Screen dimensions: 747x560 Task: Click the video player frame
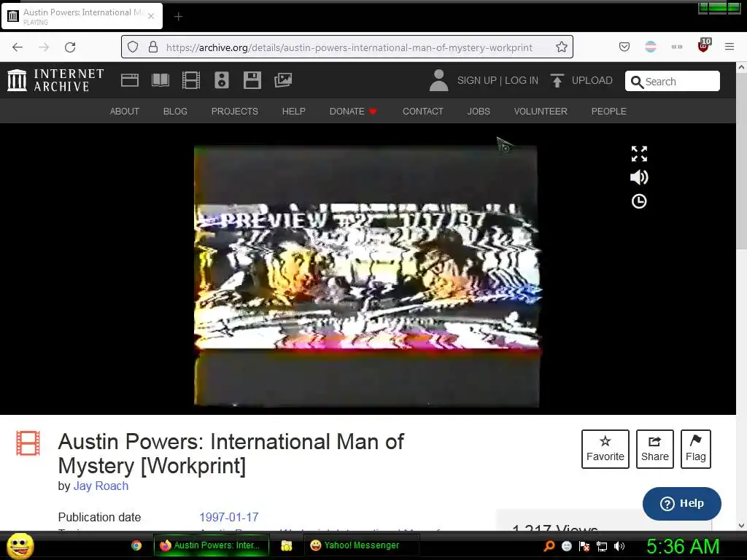(367, 276)
